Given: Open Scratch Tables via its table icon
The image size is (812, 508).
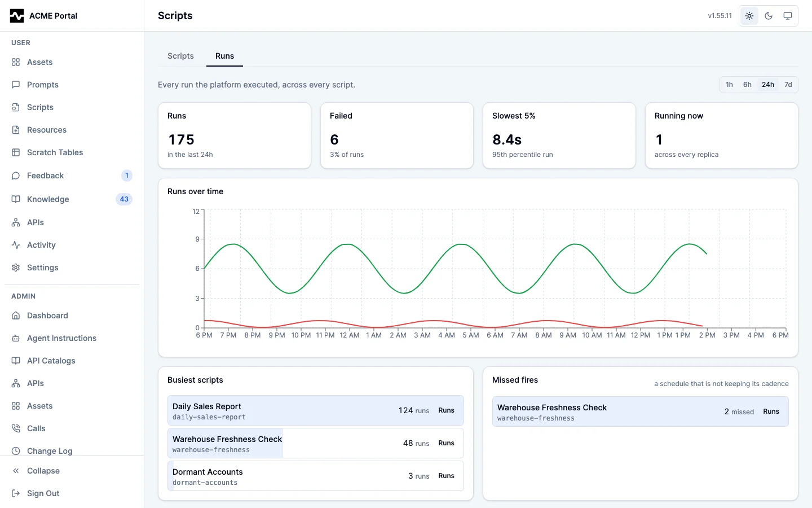Looking at the screenshot, I should click(16, 152).
